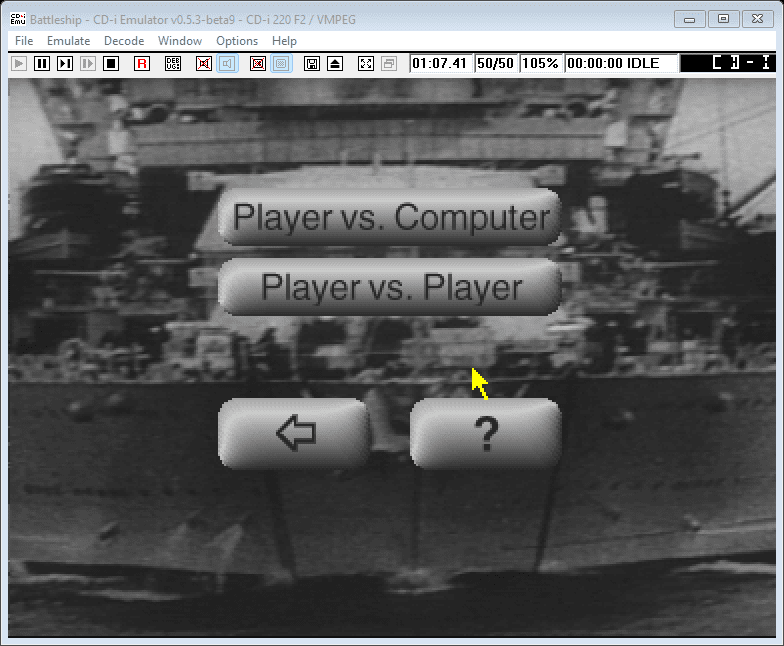Toggle the audio speaker icon
This screenshot has height=646, width=784.
[227, 63]
